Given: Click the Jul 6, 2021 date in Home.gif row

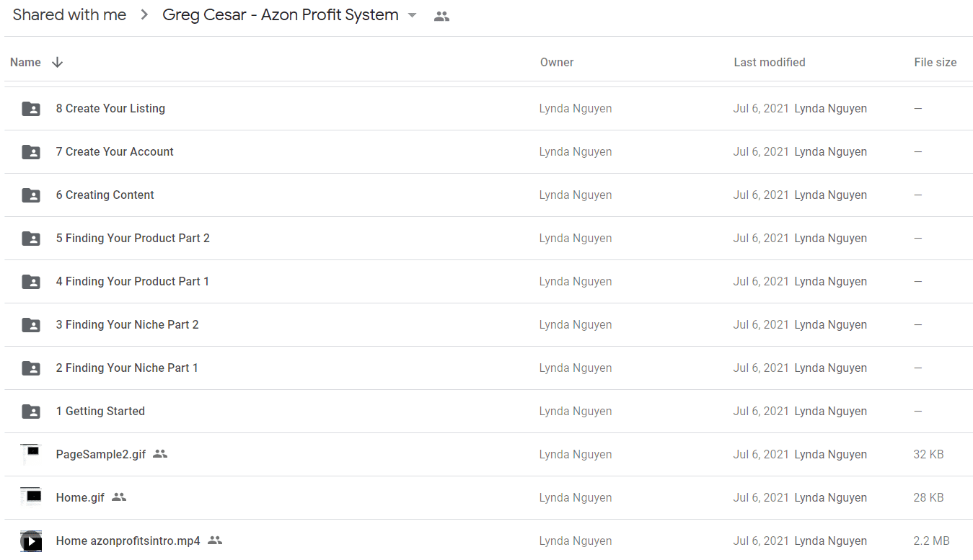Looking at the screenshot, I should tap(761, 497).
